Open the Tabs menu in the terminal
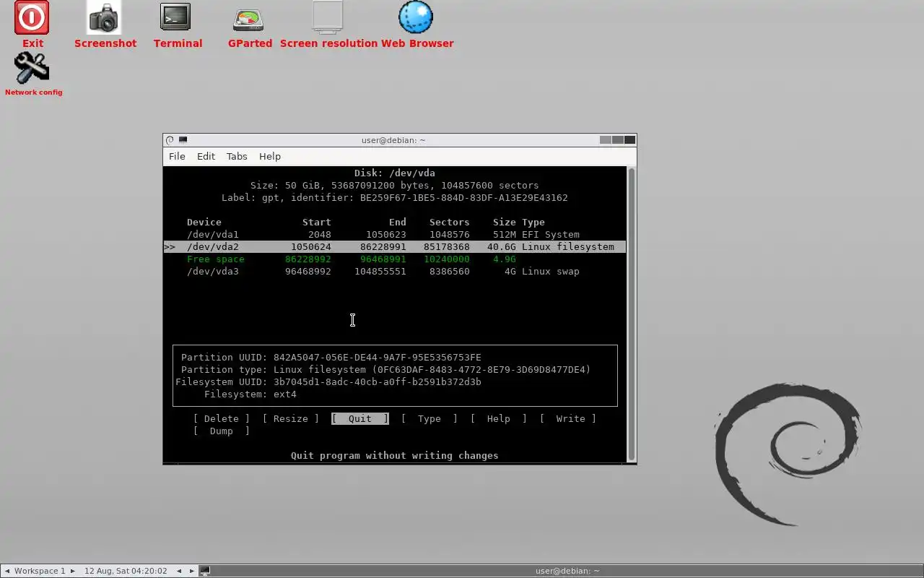Image resolution: width=924 pixels, height=578 pixels. click(237, 156)
